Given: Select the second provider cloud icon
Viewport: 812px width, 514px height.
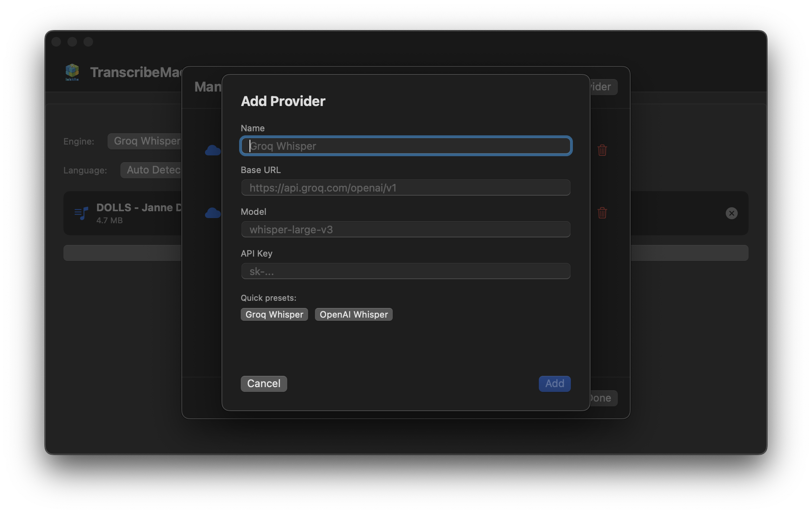Looking at the screenshot, I should point(213,213).
